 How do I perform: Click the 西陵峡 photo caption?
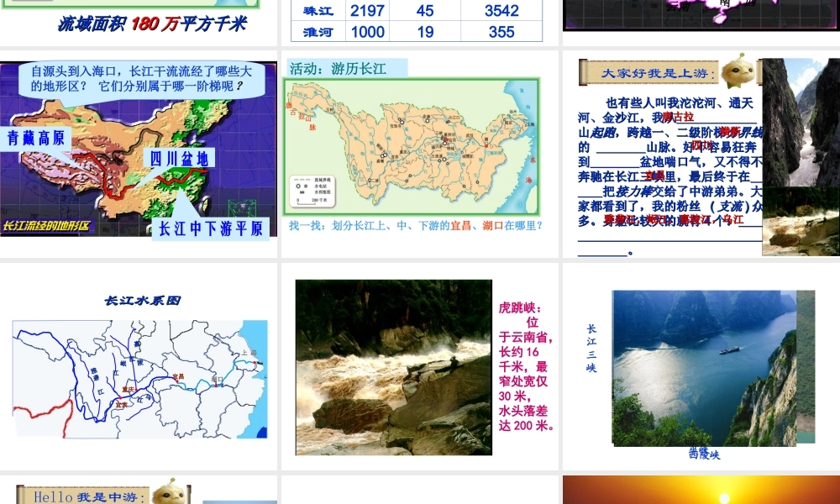[705, 454]
